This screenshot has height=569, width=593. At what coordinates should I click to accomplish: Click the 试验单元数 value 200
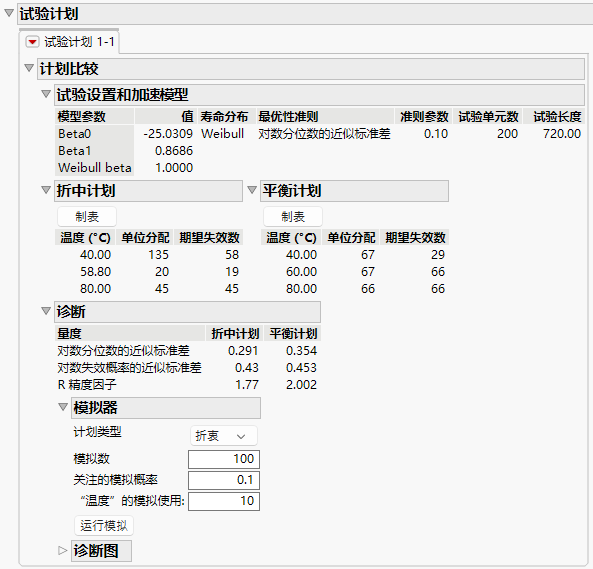pyautogui.click(x=507, y=133)
